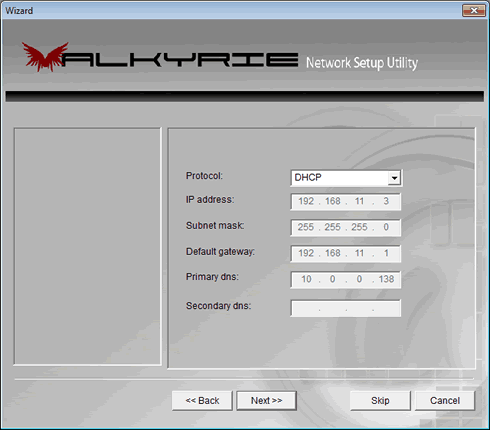Open the Protocol dropdown arrow
The height and width of the screenshot is (430, 490).
point(394,178)
